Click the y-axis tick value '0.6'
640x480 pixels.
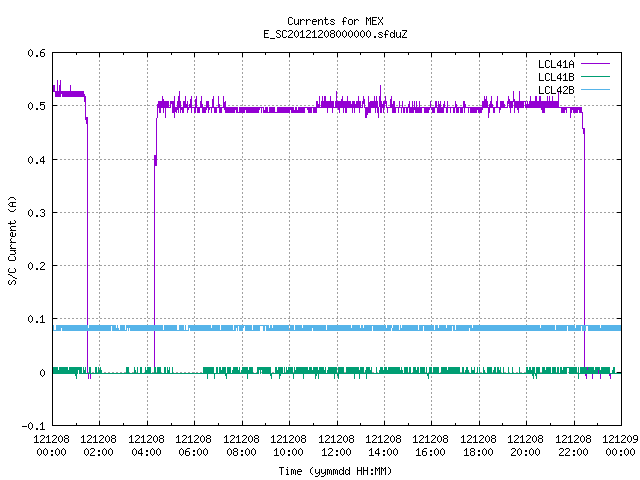[36, 53]
